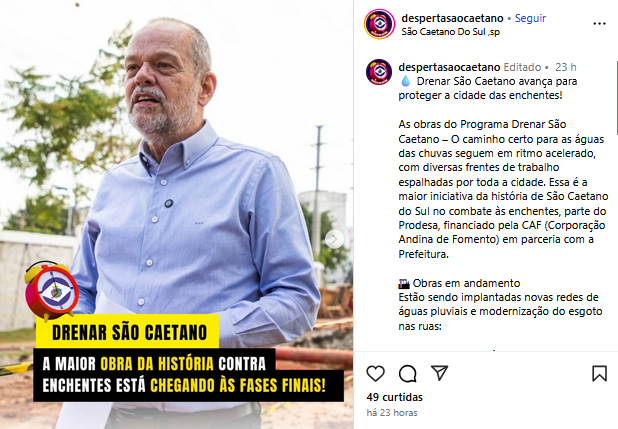Click the Drenar São Caetano yellow banner
Image resolution: width=618 pixels, height=429 pixels.
click(x=127, y=332)
